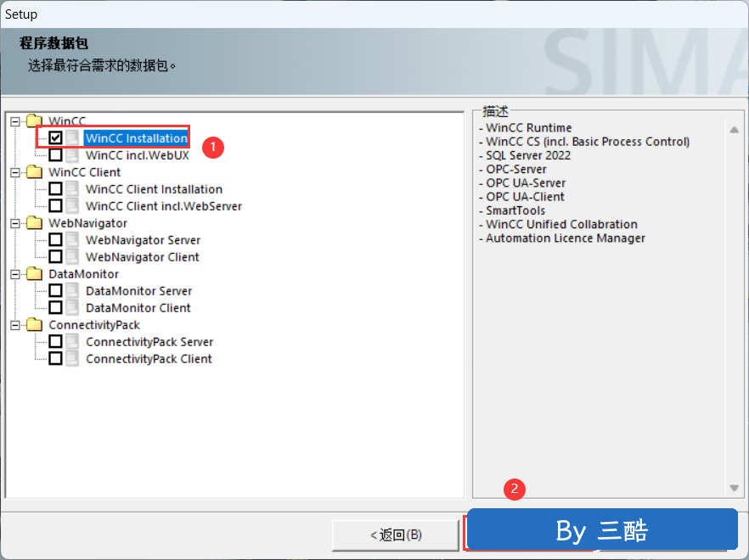Select the WinCC Client folder label
This screenshot has height=560, width=749.
click(x=85, y=172)
